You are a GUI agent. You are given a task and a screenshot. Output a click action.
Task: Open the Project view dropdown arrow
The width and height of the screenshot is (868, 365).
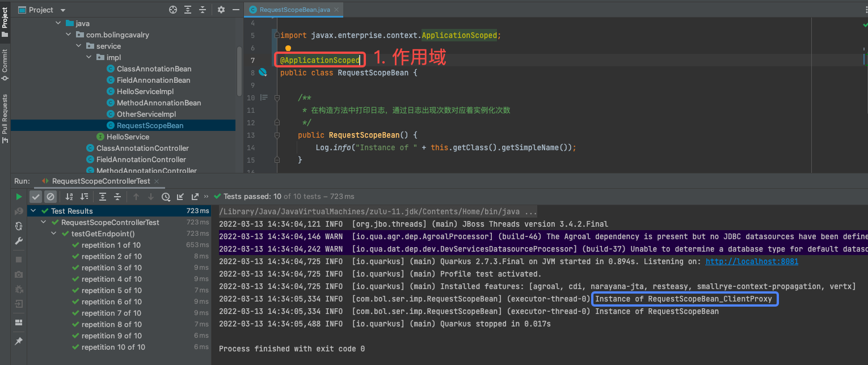click(x=62, y=10)
